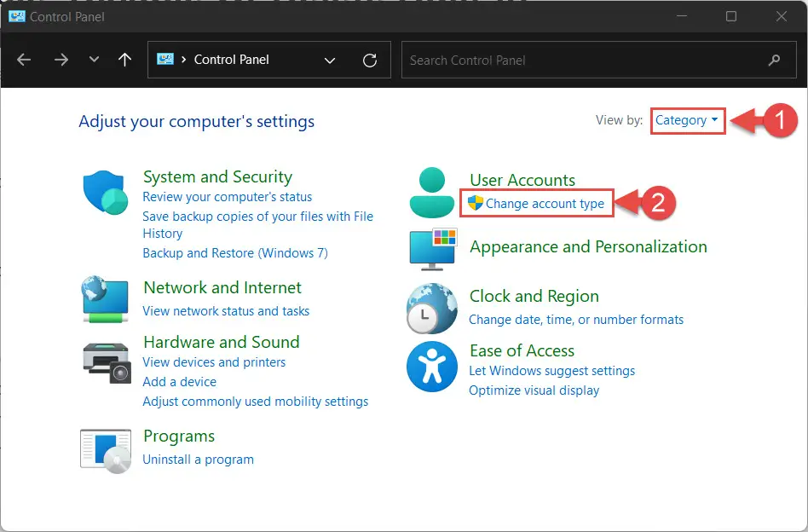The width and height of the screenshot is (808, 532).
Task: Select Let Windows suggest settings
Action: pos(552,371)
